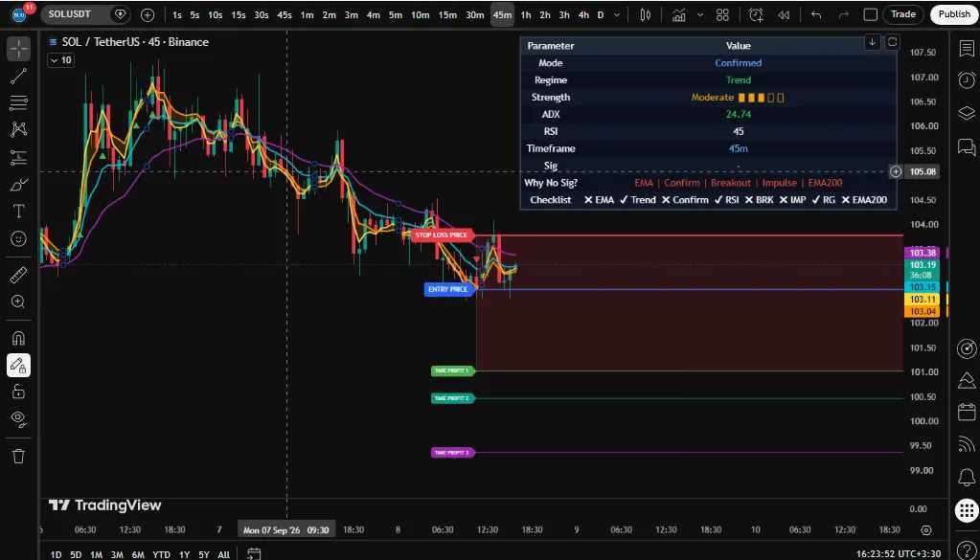Toggle keep drawing mode
The image size is (980, 560).
click(x=19, y=366)
